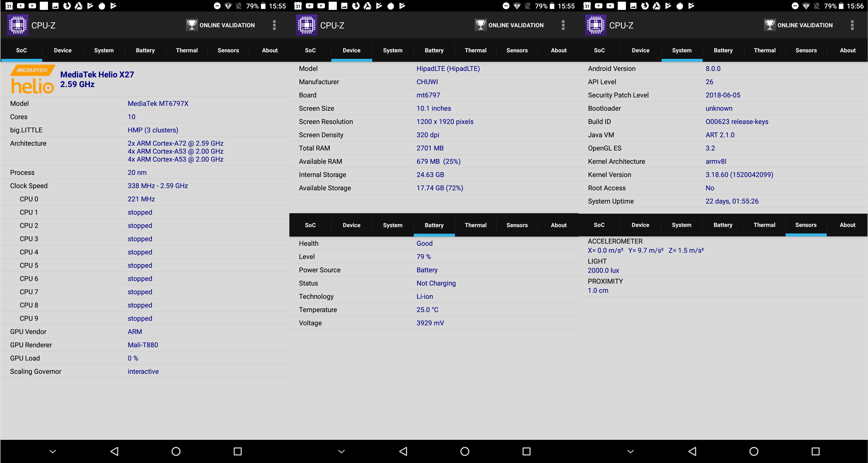The image size is (868, 463).
Task: Select About tab in the bar with Sensors active
Action: tap(847, 225)
